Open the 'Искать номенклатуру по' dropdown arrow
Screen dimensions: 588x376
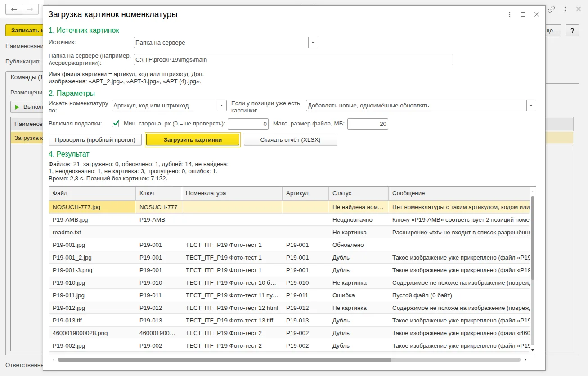[221, 106]
